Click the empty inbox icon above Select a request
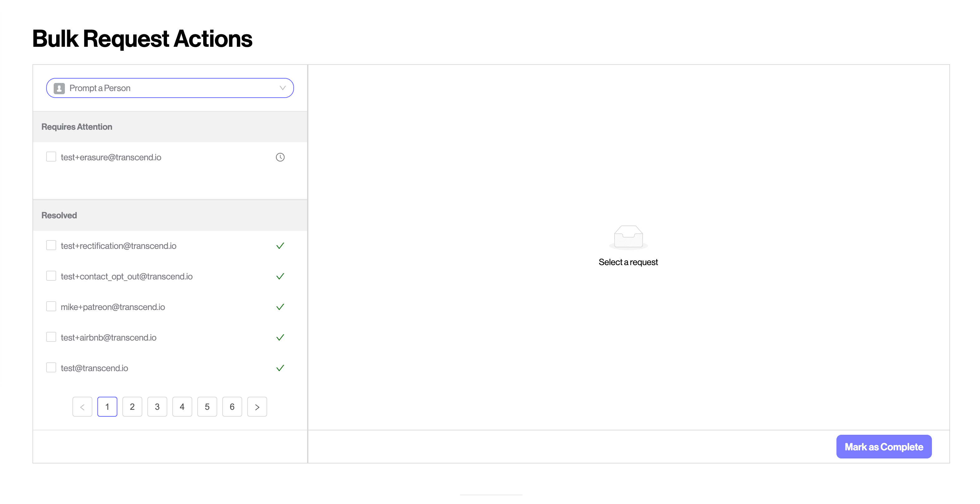This screenshot has height=504, width=980. point(628,237)
